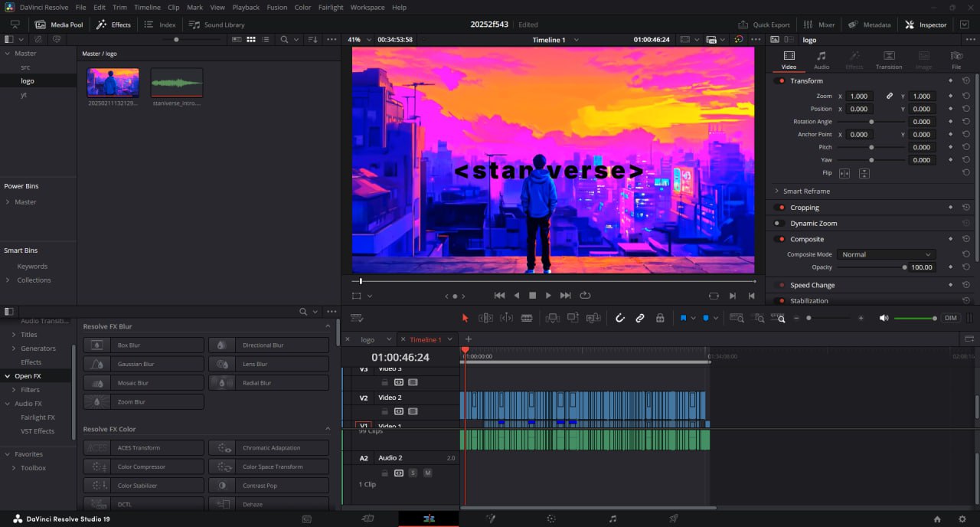Viewport: 980px width, 527px height.
Task: Select the razor blade edit tool
Action: coord(527,318)
